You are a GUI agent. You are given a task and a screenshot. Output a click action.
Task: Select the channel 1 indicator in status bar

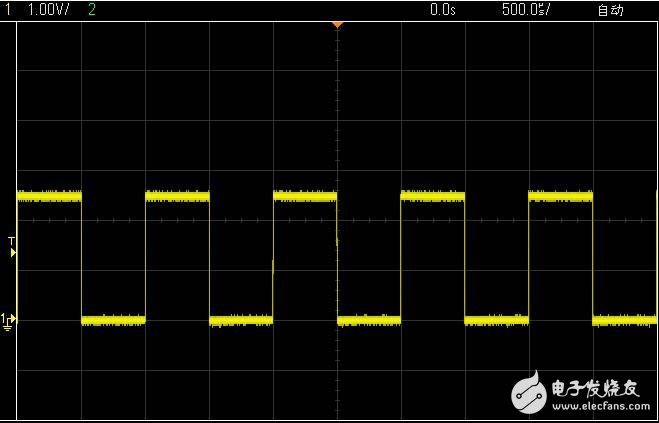click(x=9, y=9)
